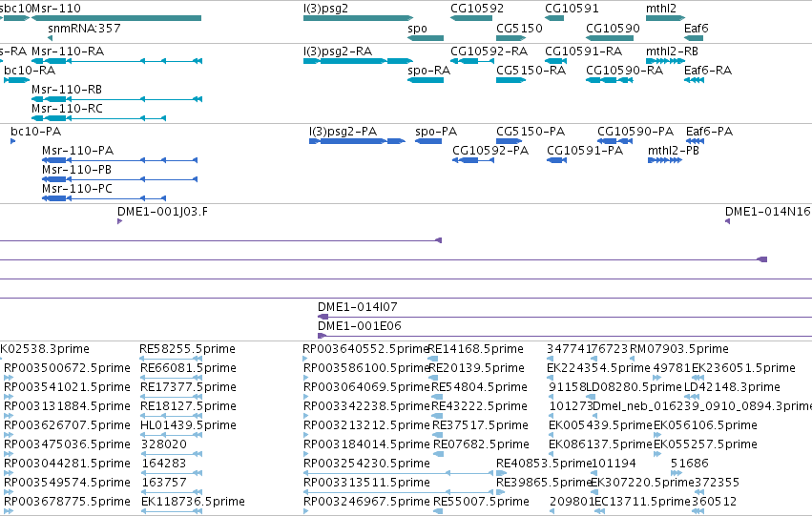Click the RE14168.5prime EST
812x516 pixels.
click(433, 358)
